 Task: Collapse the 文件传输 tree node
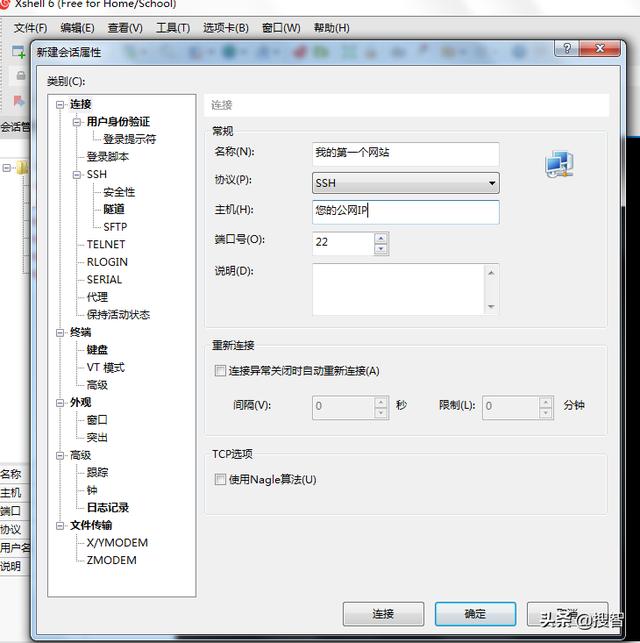(x=60, y=526)
